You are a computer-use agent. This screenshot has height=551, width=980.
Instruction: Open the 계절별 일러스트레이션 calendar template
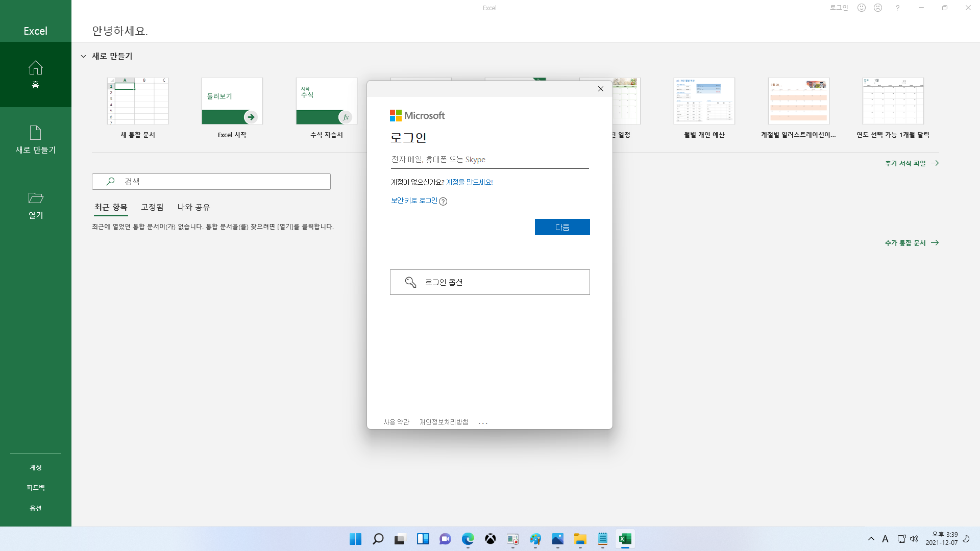coord(799,108)
